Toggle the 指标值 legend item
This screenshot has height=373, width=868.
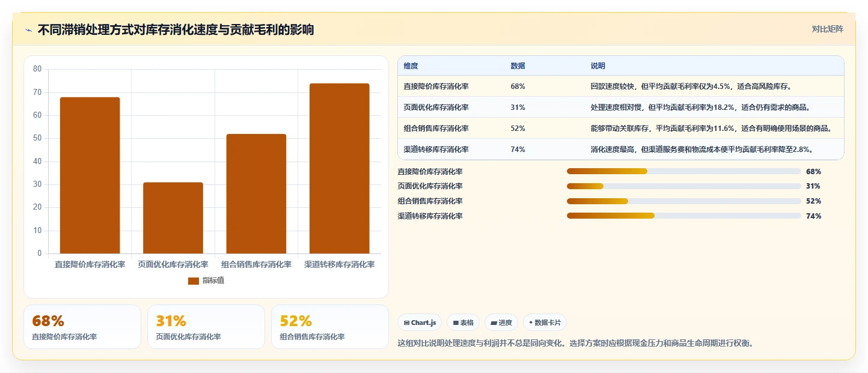click(x=206, y=281)
